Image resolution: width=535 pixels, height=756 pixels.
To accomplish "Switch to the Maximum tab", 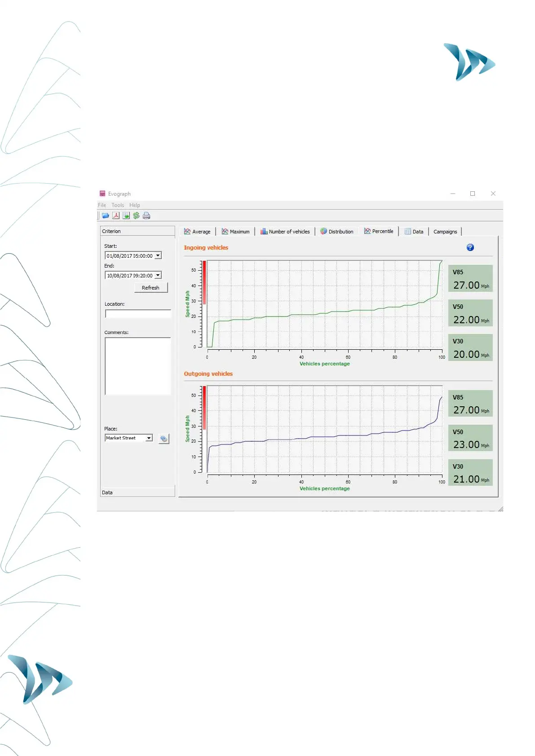I will (x=236, y=232).
